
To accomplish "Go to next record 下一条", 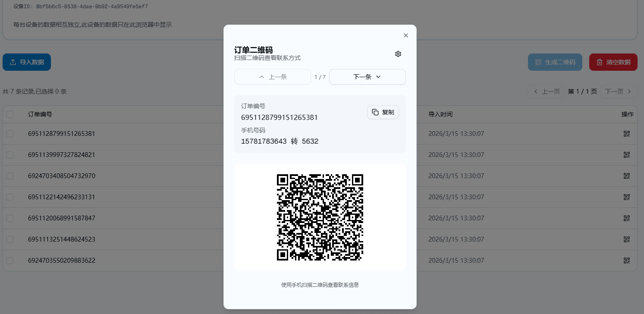I will pyautogui.click(x=368, y=77).
